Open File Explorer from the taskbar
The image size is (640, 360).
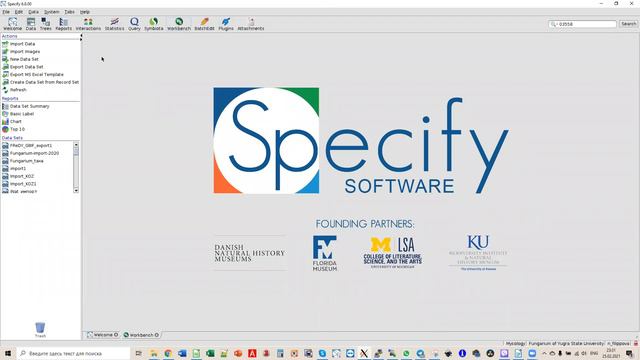pos(154,353)
